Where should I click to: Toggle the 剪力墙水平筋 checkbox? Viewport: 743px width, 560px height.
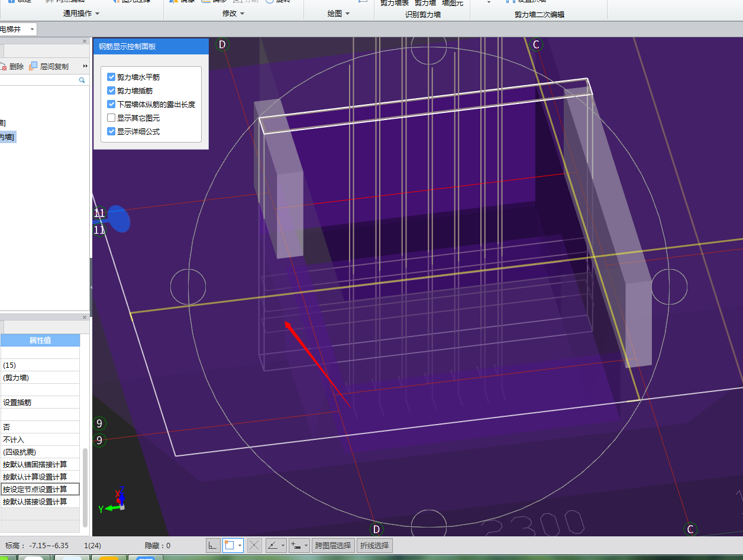pos(111,77)
